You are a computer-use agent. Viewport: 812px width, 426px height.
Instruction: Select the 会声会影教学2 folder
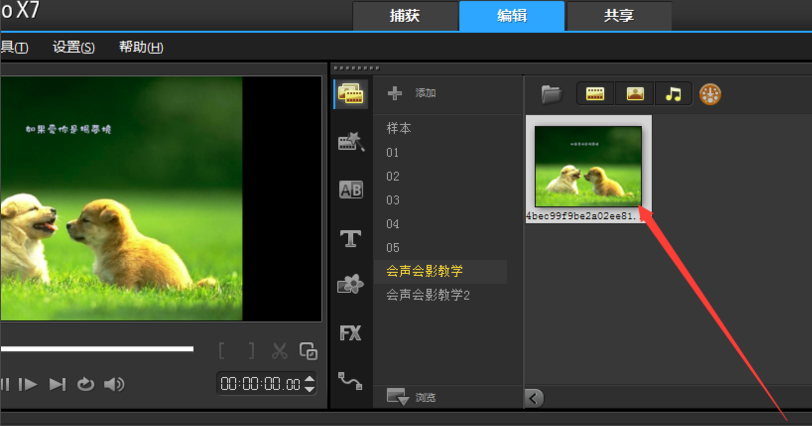(x=428, y=295)
